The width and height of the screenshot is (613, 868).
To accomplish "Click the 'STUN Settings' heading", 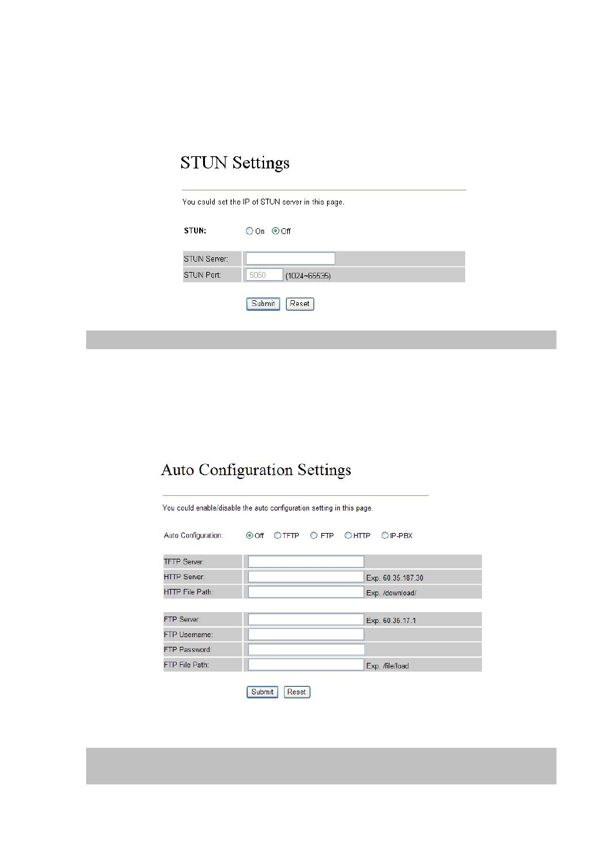I will [235, 163].
